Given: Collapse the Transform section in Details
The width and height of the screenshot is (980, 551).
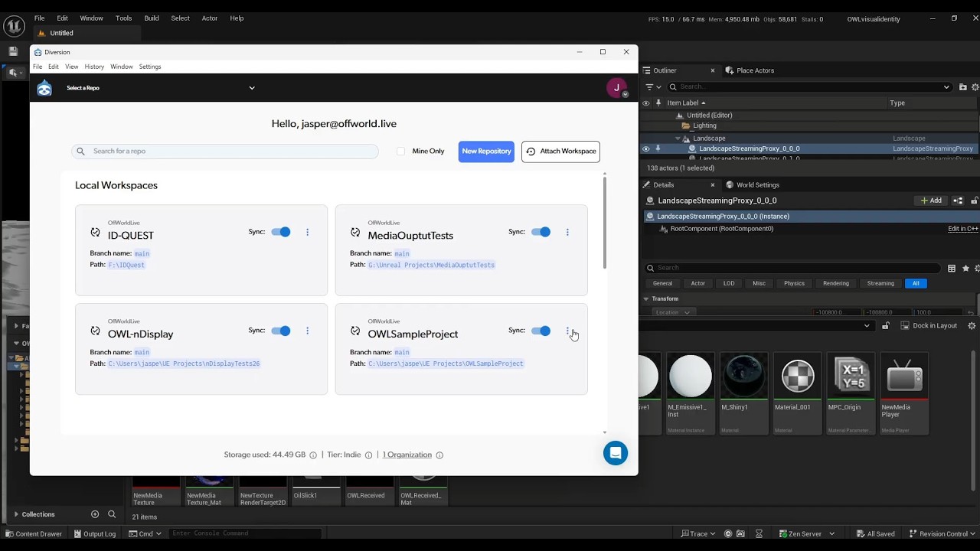Looking at the screenshot, I should (646, 298).
